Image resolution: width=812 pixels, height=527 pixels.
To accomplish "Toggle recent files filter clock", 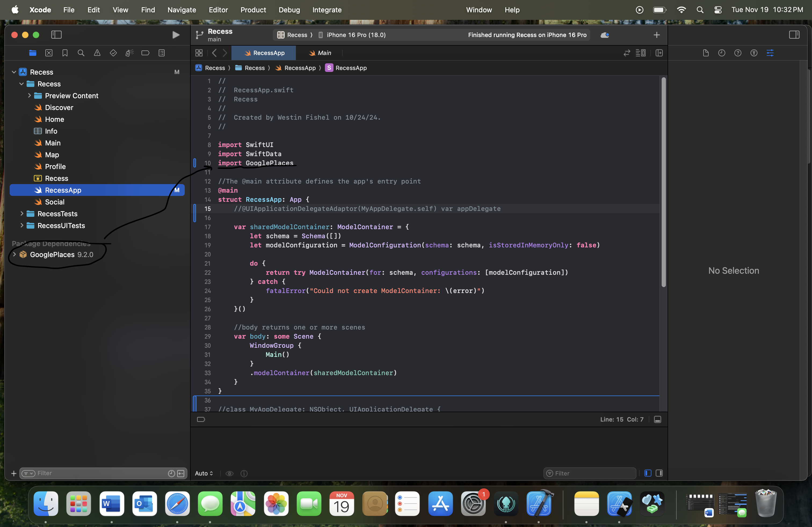I will [171, 473].
